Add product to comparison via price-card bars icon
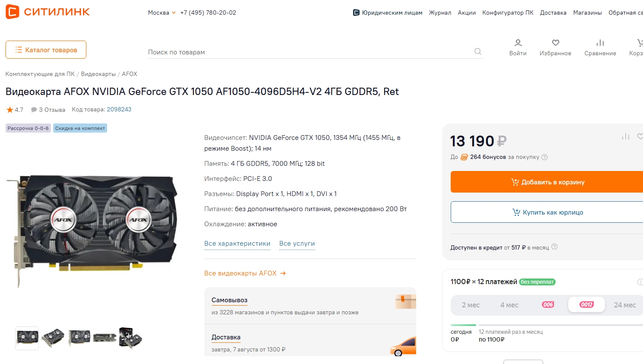The image size is (643, 364). (626, 136)
